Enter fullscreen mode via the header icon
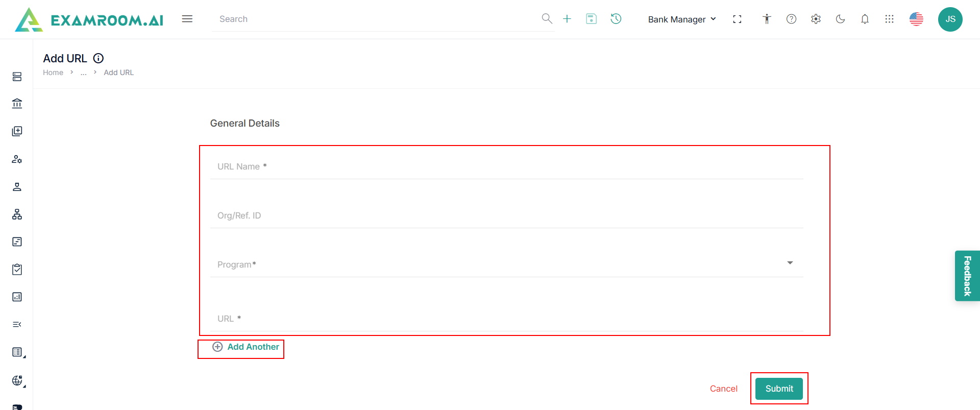The width and height of the screenshot is (980, 410). click(x=737, y=19)
